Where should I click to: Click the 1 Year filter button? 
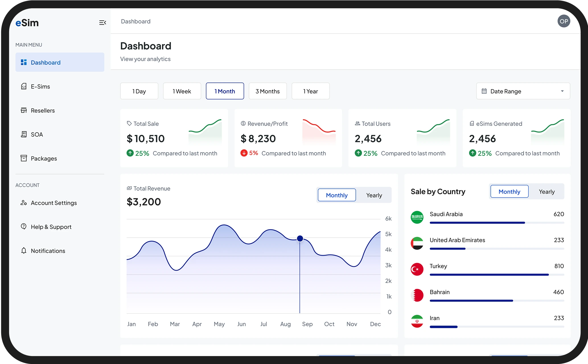[x=311, y=91]
